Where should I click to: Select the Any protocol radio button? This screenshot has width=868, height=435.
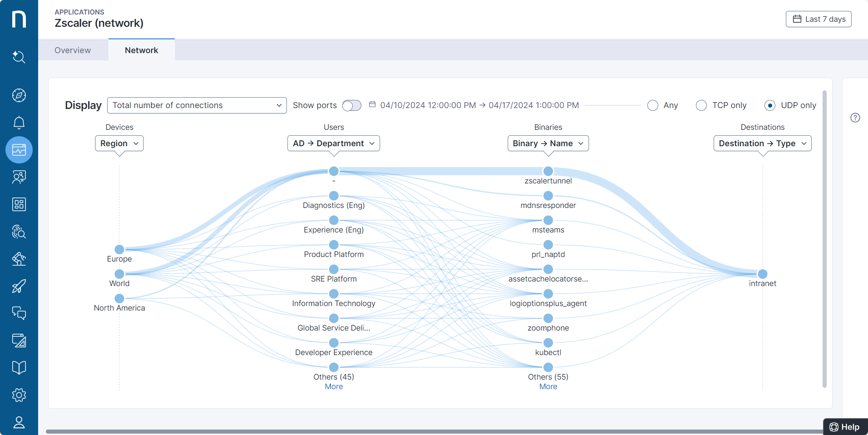653,105
